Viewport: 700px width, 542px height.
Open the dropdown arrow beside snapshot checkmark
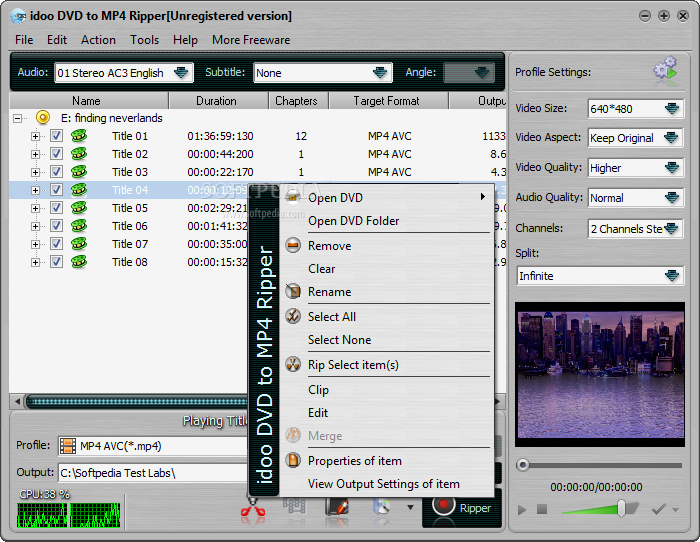[x=675, y=509]
